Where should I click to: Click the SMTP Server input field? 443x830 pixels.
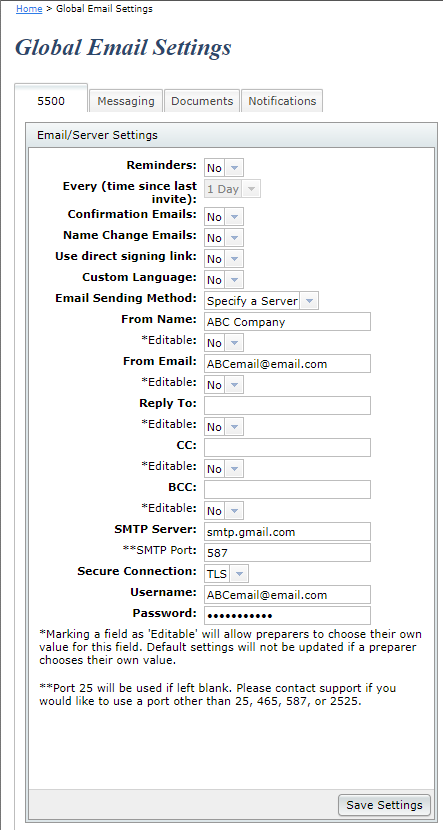pos(287,531)
